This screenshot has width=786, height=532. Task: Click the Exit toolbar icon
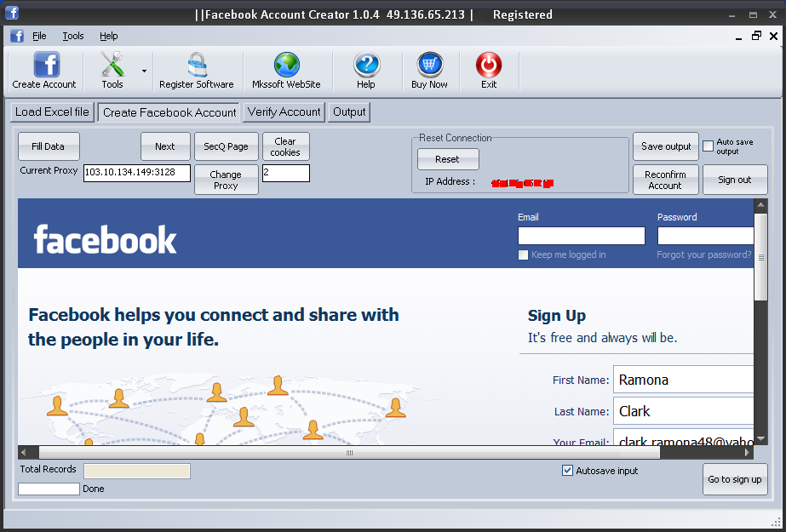(x=488, y=71)
